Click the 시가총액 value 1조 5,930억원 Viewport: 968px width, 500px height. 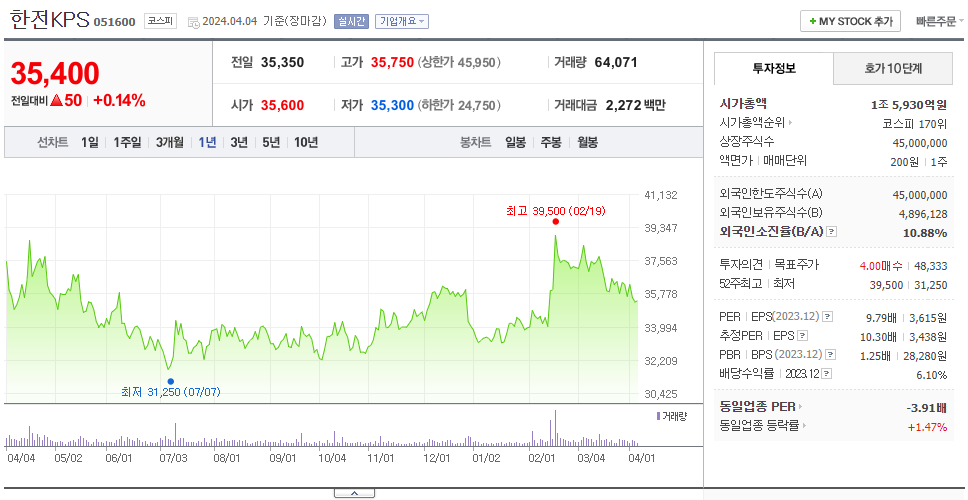click(909, 105)
